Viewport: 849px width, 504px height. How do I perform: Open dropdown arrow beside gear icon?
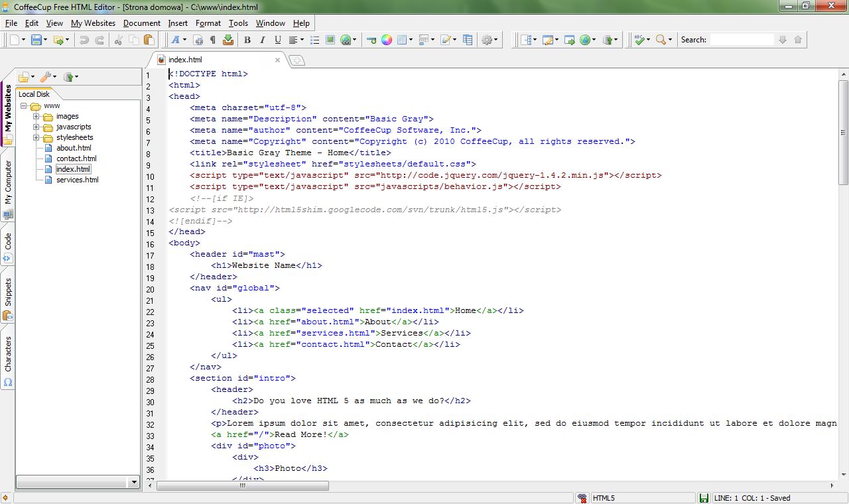(497, 40)
